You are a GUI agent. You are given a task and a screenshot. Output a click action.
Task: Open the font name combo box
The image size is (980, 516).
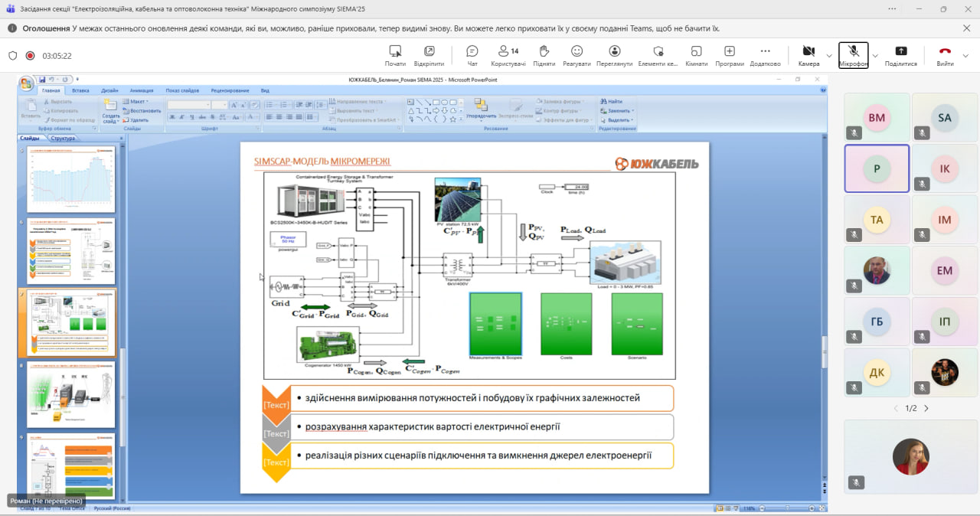(189, 105)
